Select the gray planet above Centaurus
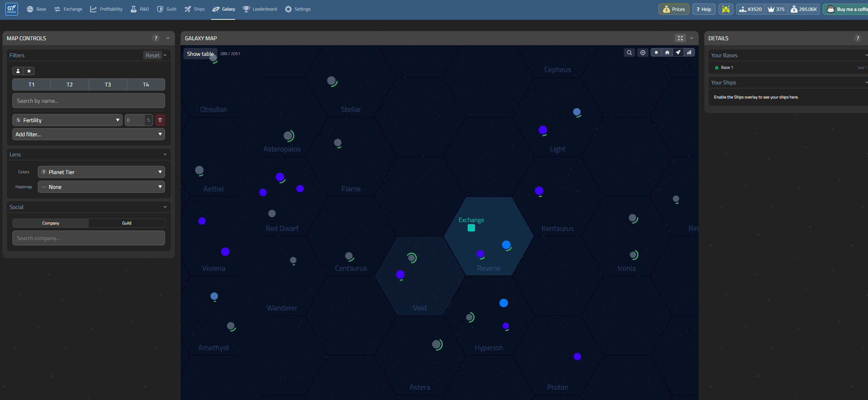Image resolution: width=868 pixels, height=400 pixels. (x=349, y=256)
